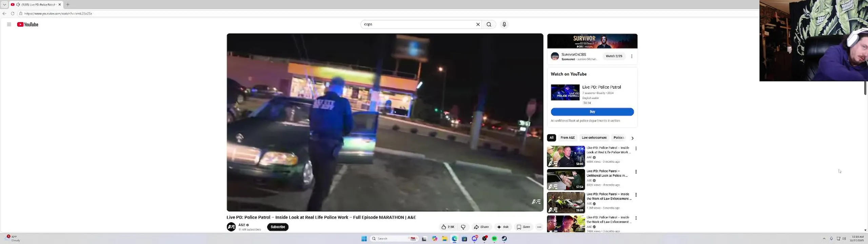Open the fourth suggested video thumbnail

coord(566,224)
